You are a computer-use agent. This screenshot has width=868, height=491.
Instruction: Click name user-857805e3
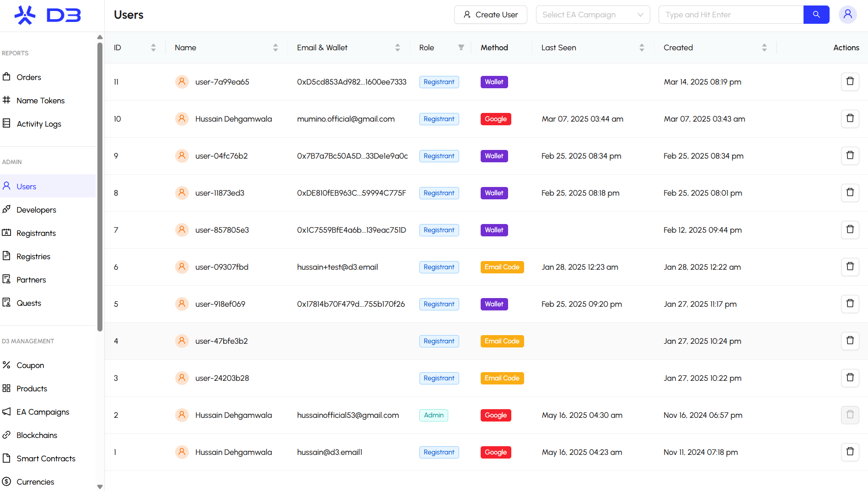point(222,230)
